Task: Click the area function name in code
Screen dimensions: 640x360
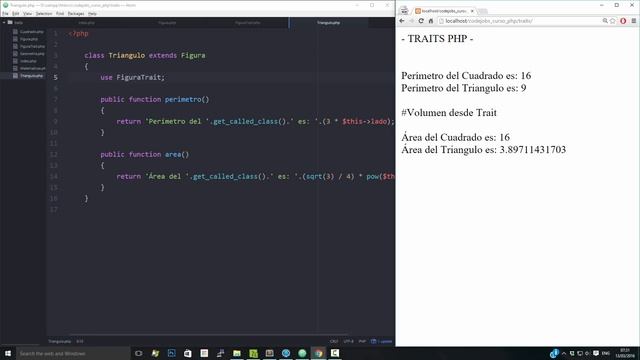Action: [173, 154]
